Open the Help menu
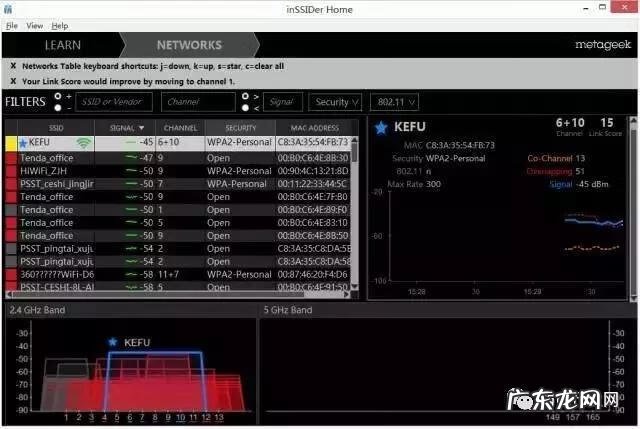This screenshot has width=640, height=429. tap(60, 26)
